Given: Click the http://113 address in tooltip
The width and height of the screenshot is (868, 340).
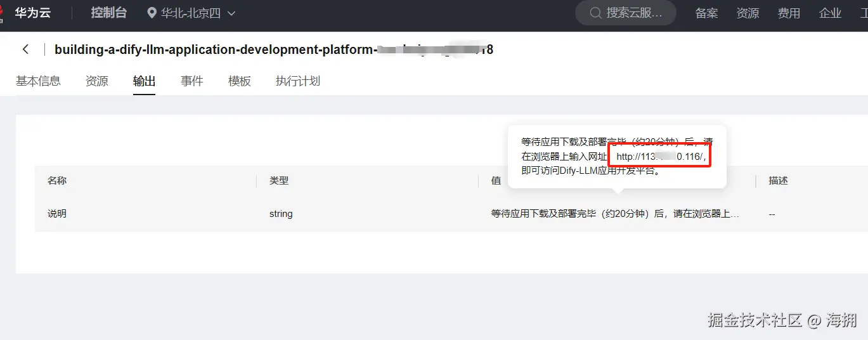Looking at the screenshot, I should coord(659,156).
